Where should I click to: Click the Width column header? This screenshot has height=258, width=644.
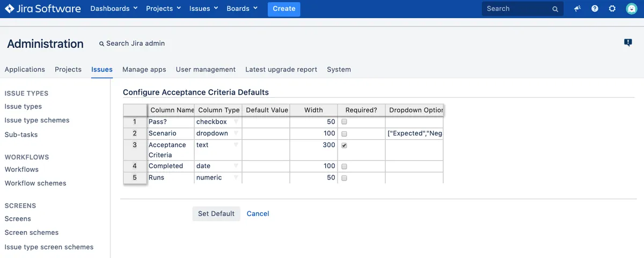coord(313,110)
